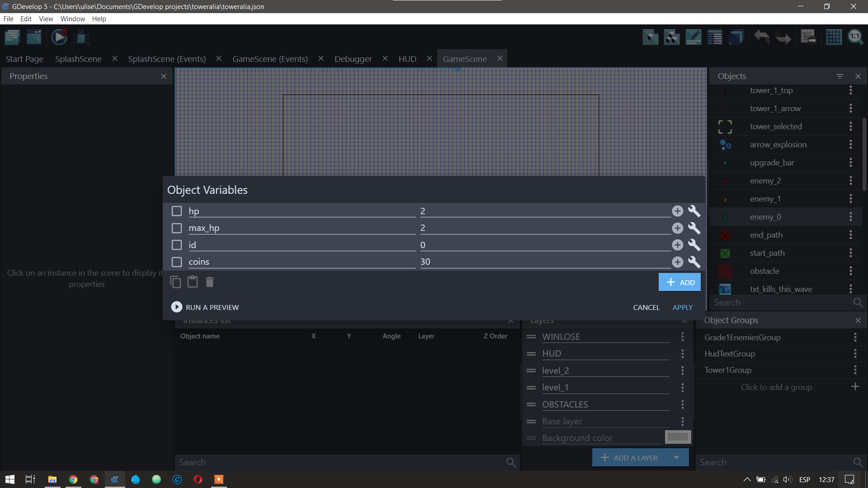Viewport: 868px width, 488px height.
Task: Open options menu for WINLOSE layer
Action: pos(683,337)
